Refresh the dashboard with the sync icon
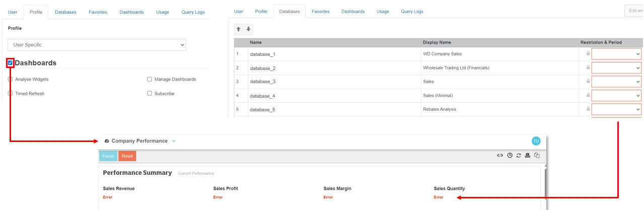 pos(519,156)
